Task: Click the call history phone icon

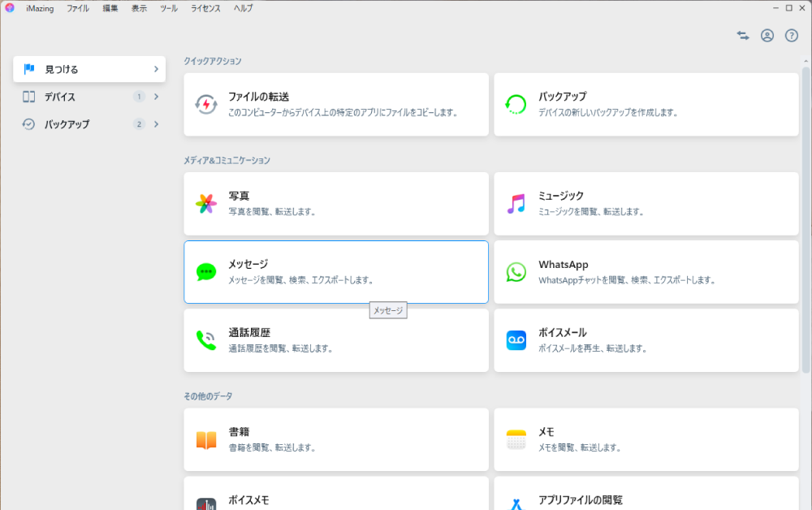Action: pos(206,340)
